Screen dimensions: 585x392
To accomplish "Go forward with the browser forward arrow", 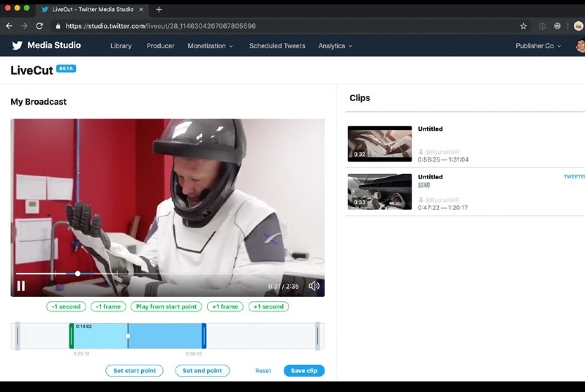I will tap(24, 26).
